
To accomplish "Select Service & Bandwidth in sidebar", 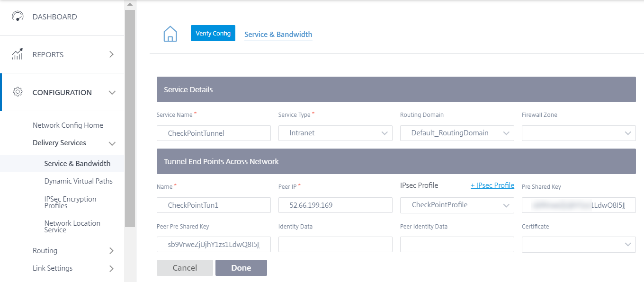I will 77,164.
